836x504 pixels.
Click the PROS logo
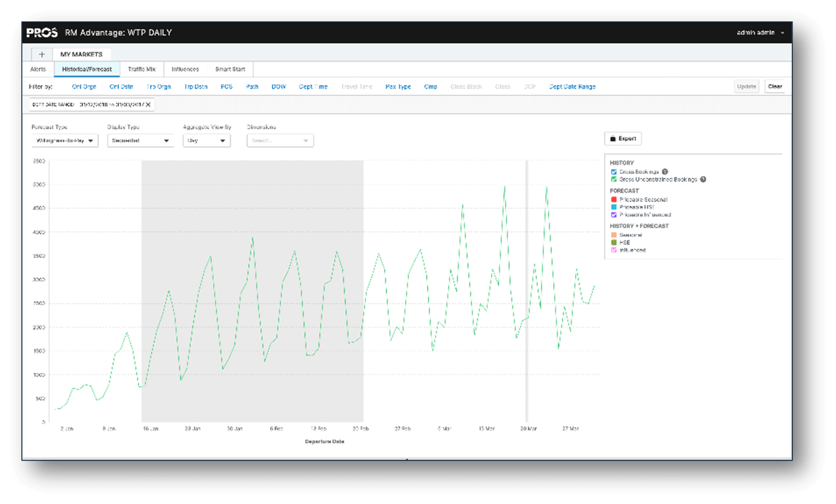[42, 33]
